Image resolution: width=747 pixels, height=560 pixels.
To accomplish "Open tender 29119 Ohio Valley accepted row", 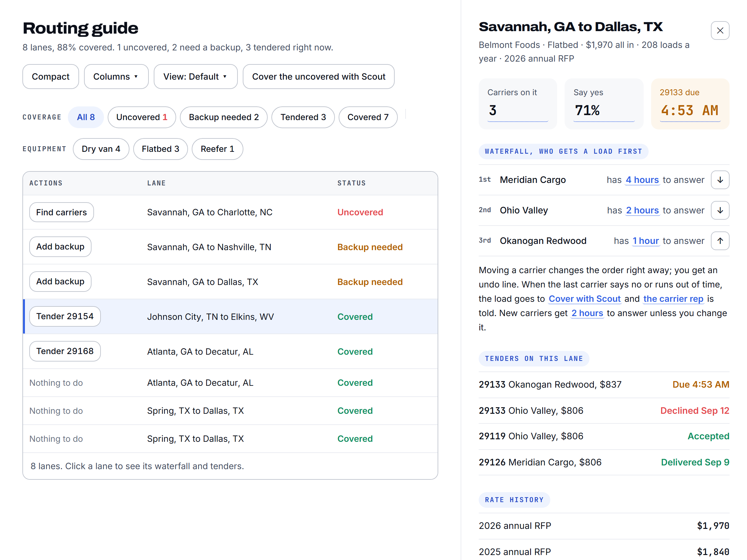I will [x=604, y=436].
